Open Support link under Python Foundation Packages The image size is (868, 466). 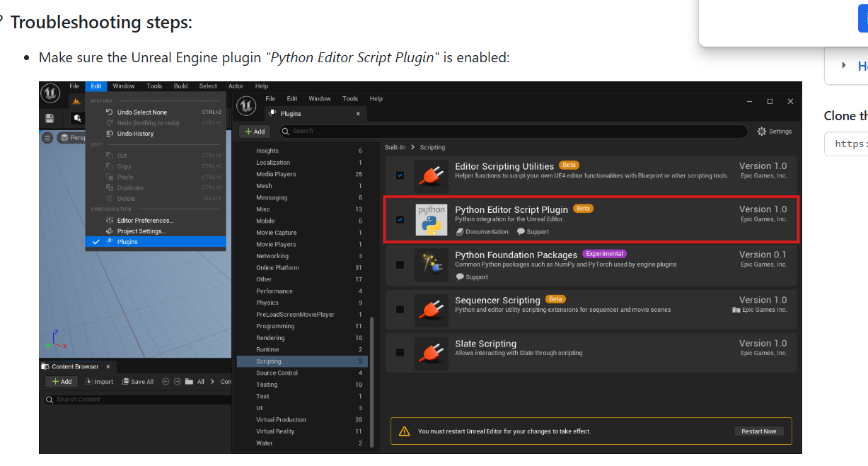click(x=472, y=277)
